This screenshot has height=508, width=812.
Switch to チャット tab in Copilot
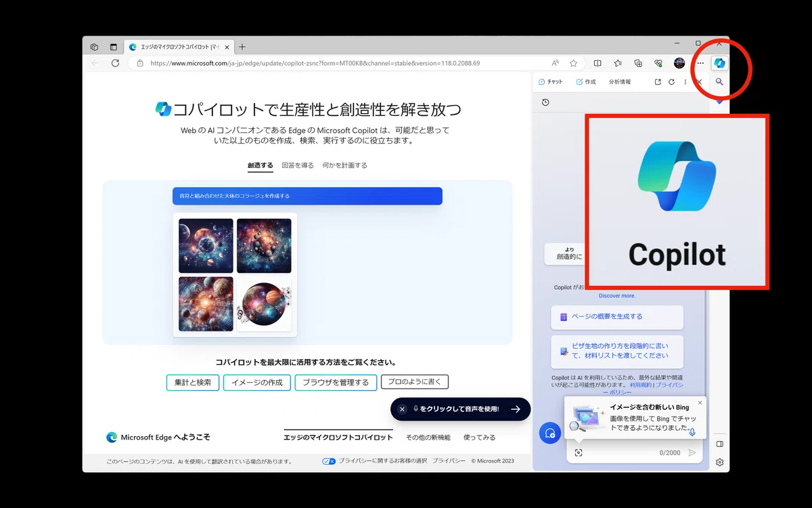[550, 82]
